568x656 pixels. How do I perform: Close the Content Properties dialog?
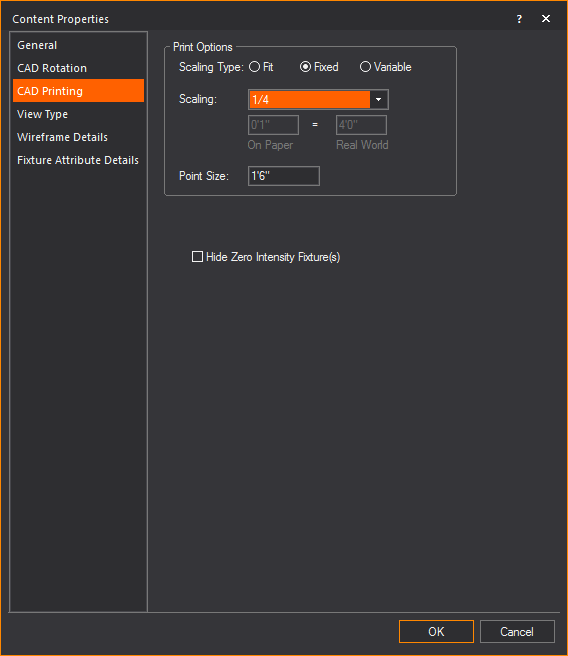(546, 19)
